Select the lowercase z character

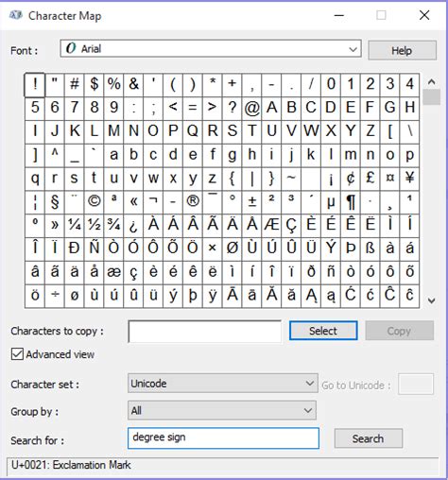[213, 178]
